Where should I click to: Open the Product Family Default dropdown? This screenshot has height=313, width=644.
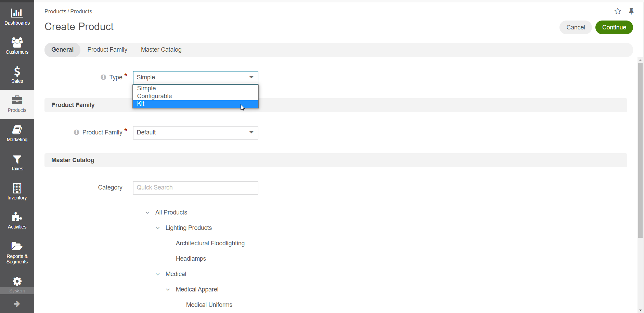195,133
